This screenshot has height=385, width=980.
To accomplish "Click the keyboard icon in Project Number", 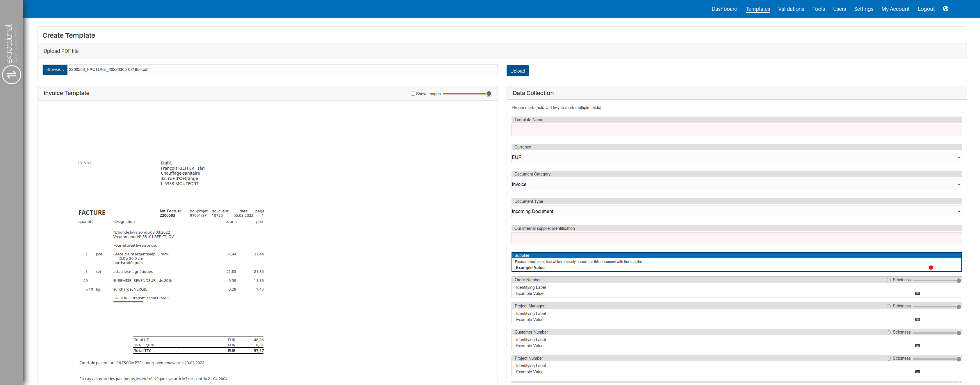I will [x=917, y=372].
